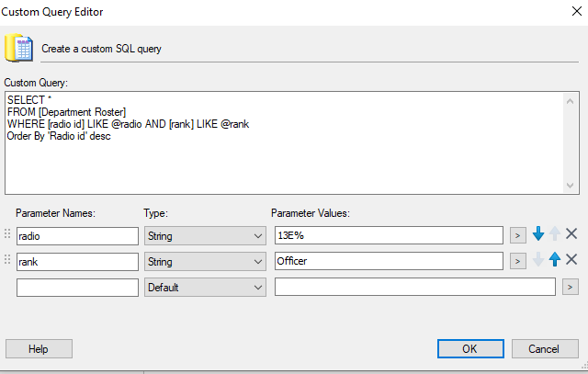Open the Type dropdown for radio
The height and width of the screenshot is (374, 588).
click(257, 235)
